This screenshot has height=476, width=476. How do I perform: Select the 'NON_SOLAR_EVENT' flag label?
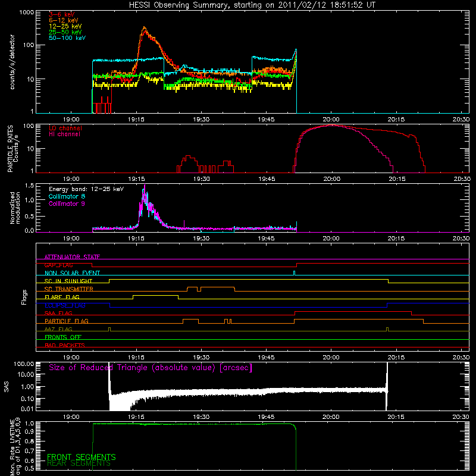tap(72, 273)
